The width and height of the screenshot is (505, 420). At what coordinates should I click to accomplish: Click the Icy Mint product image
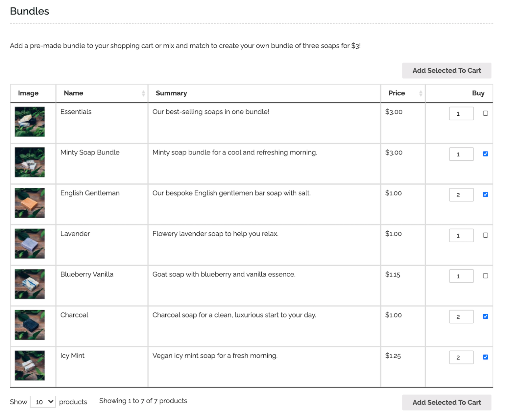(29, 365)
